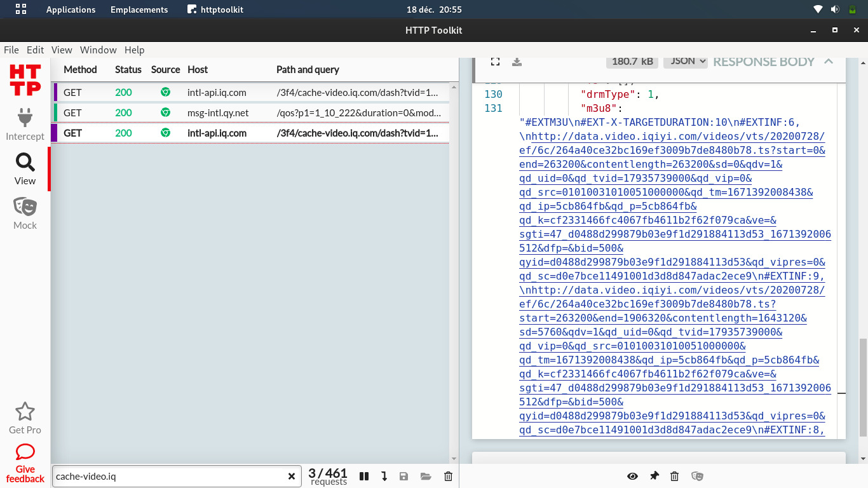Click the Status column header

click(x=128, y=70)
